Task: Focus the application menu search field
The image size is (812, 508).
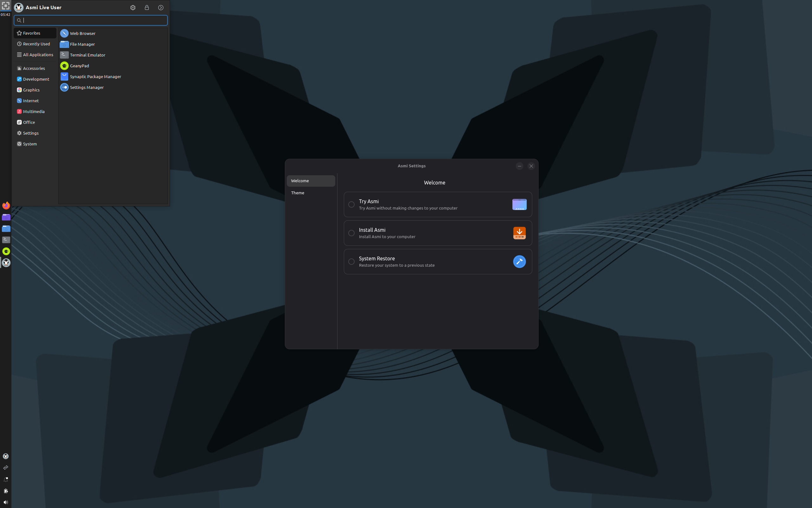Action: (91, 20)
